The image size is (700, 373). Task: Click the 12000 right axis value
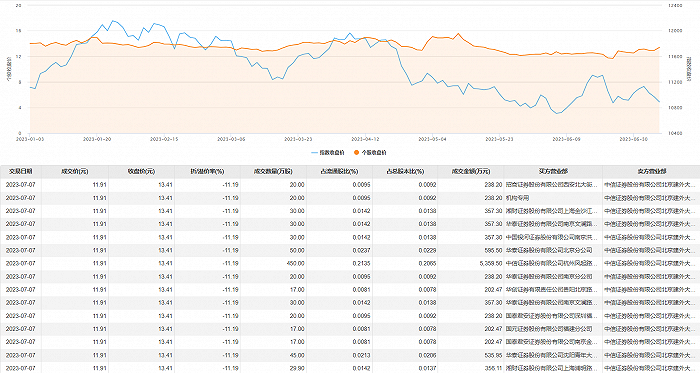pos(675,31)
